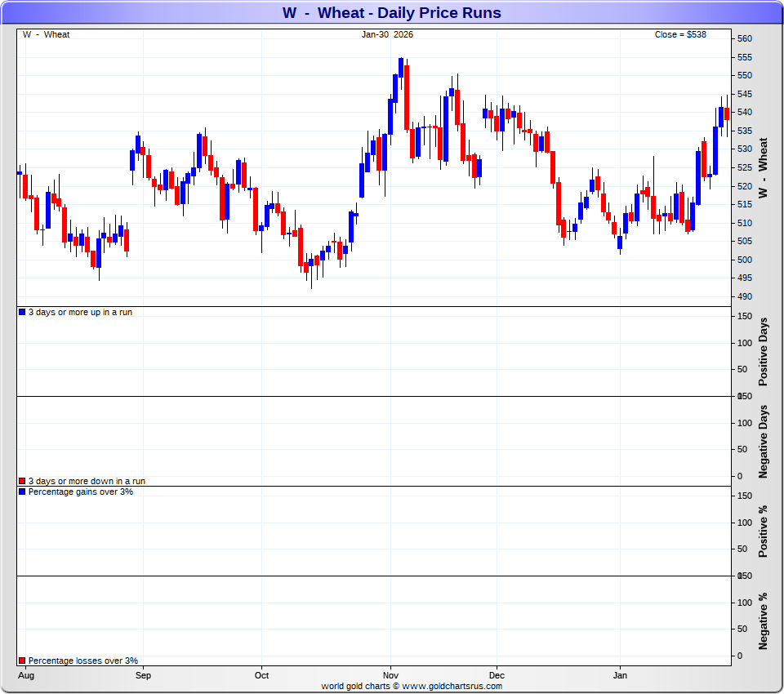The image size is (784, 694).
Task: Click the 'Positive Days' axis title
Action: (x=764, y=351)
